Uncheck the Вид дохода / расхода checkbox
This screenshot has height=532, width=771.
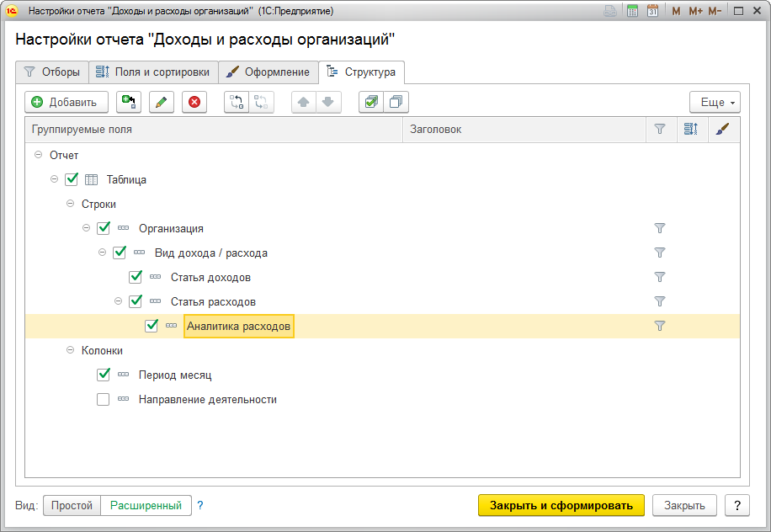tap(120, 253)
